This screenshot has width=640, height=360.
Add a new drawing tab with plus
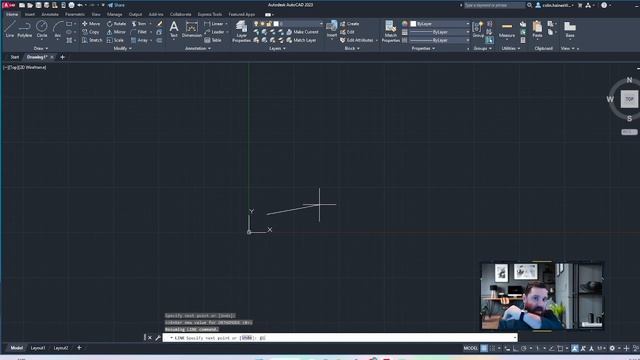coord(62,57)
